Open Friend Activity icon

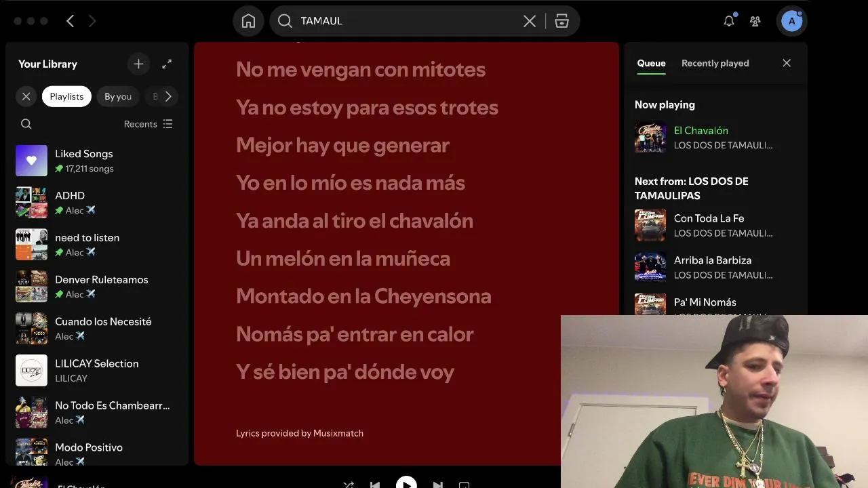(x=755, y=21)
